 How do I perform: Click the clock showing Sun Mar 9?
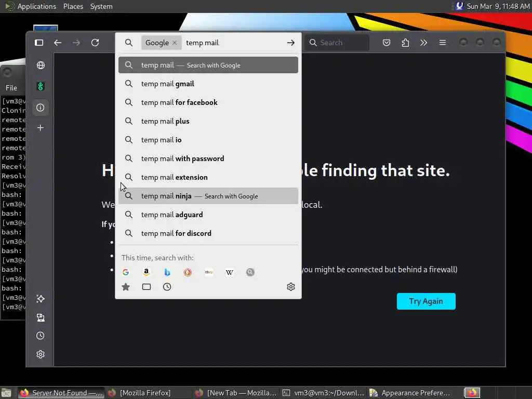(x=498, y=6)
